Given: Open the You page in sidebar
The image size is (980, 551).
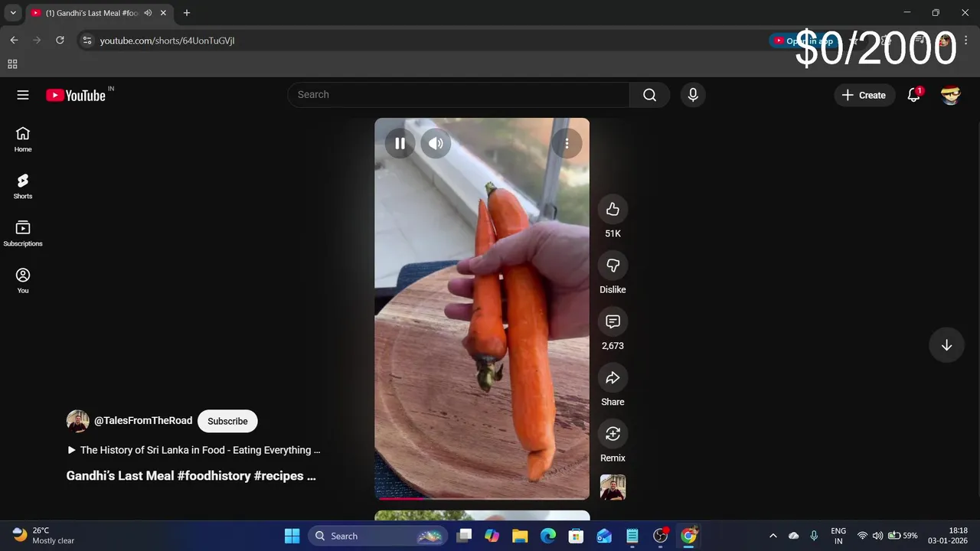Looking at the screenshot, I should point(23,280).
